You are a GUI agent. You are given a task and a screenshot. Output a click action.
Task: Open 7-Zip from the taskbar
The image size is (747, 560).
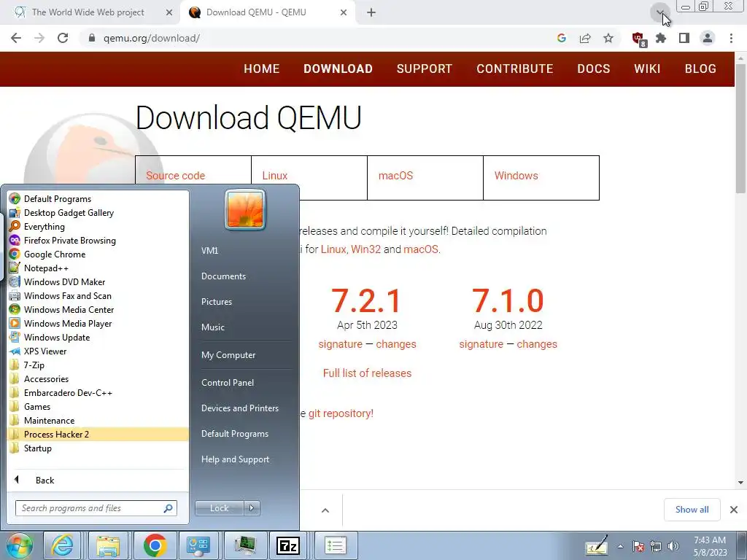(288, 545)
